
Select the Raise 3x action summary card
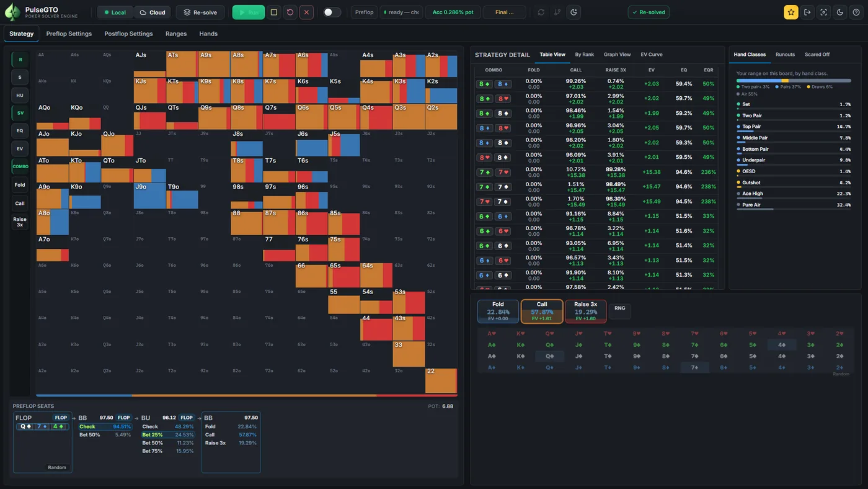pos(586,312)
